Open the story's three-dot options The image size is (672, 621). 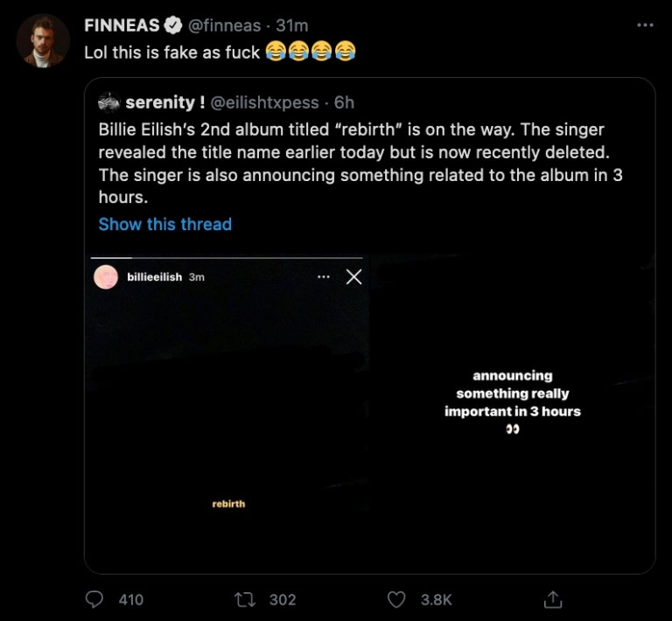click(324, 277)
